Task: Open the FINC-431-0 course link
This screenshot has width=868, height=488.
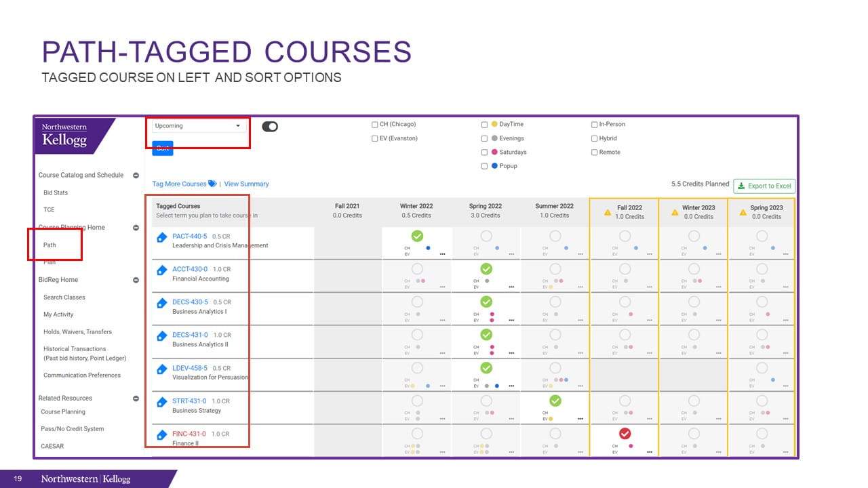Action: tap(189, 434)
